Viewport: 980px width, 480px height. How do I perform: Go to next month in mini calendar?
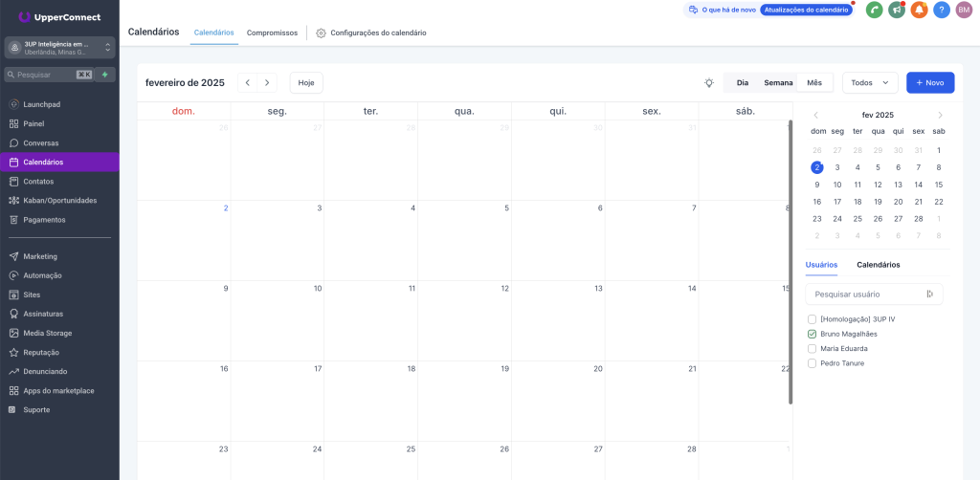tap(940, 115)
